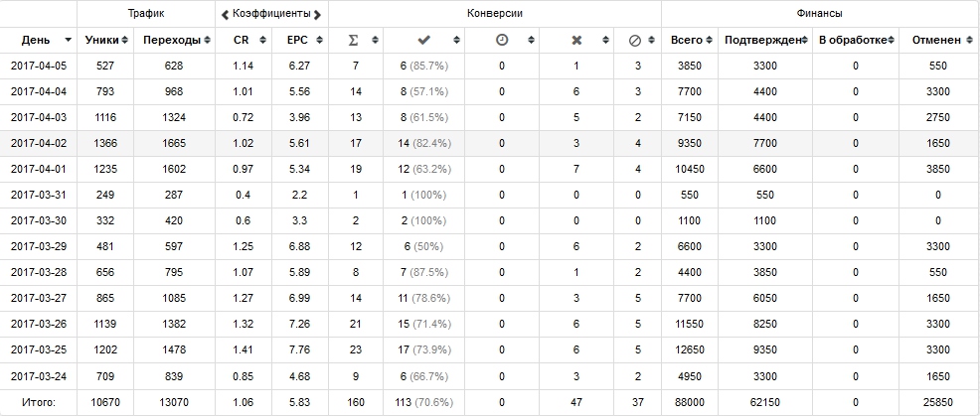Screen dimensions: 980x416
Task: Sort by Уники using its sort arrows
Action: click(x=125, y=40)
